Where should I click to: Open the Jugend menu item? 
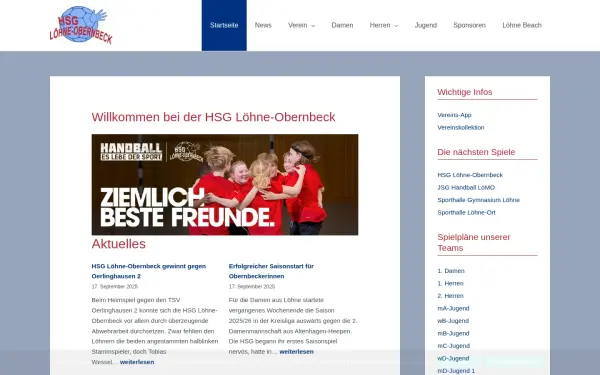pos(426,25)
